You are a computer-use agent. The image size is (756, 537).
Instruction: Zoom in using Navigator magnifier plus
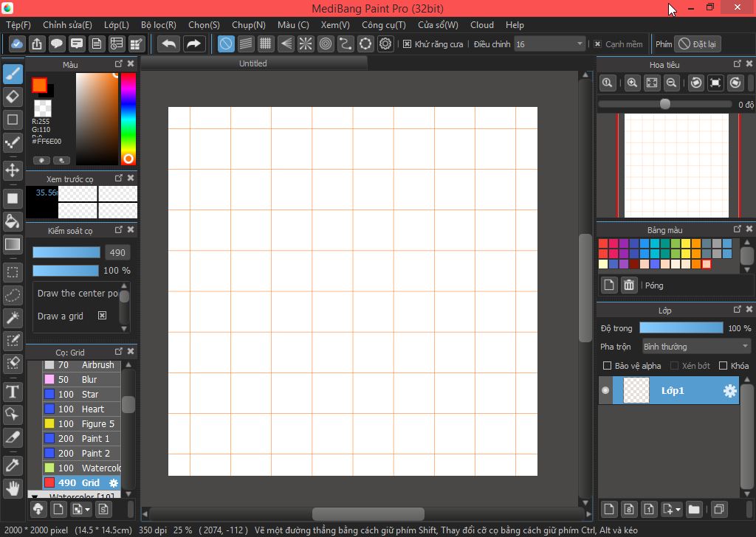click(632, 83)
